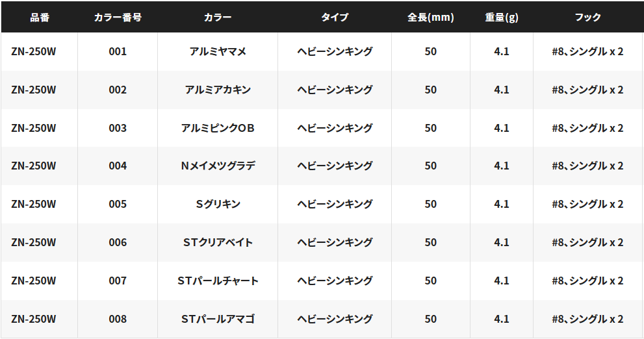The height and width of the screenshot is (339, 644).
Task: Select the STパールチャート color cell
Action: [x=218, y=281]
